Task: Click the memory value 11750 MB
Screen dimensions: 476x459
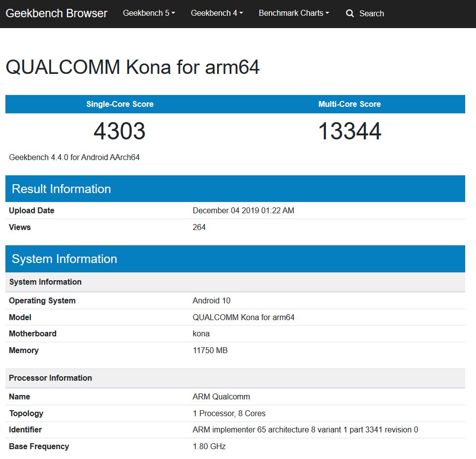Action: tap(210, 350)
